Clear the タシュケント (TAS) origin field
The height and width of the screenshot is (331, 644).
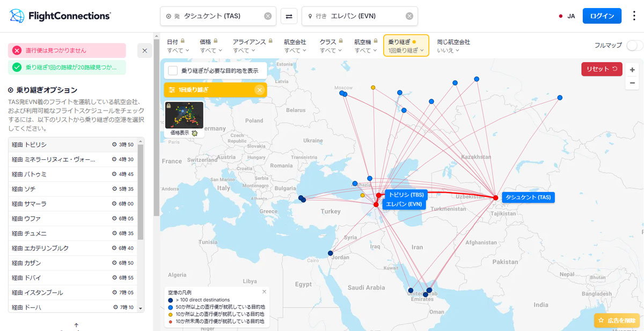pyautogui.click(x=268, y=16)
